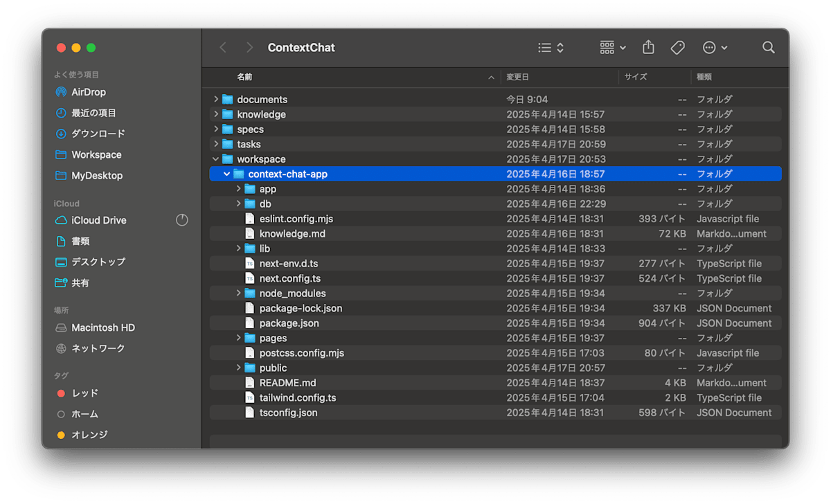Expand the node_modules folder

[x=238, y=293]
